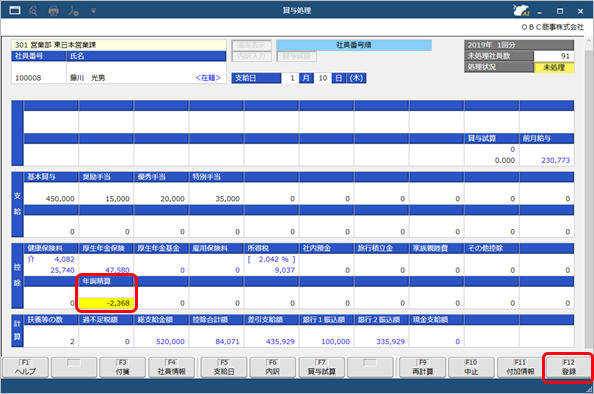Click the F12 登録 button
Screen dimensions: 594x394
569,367
